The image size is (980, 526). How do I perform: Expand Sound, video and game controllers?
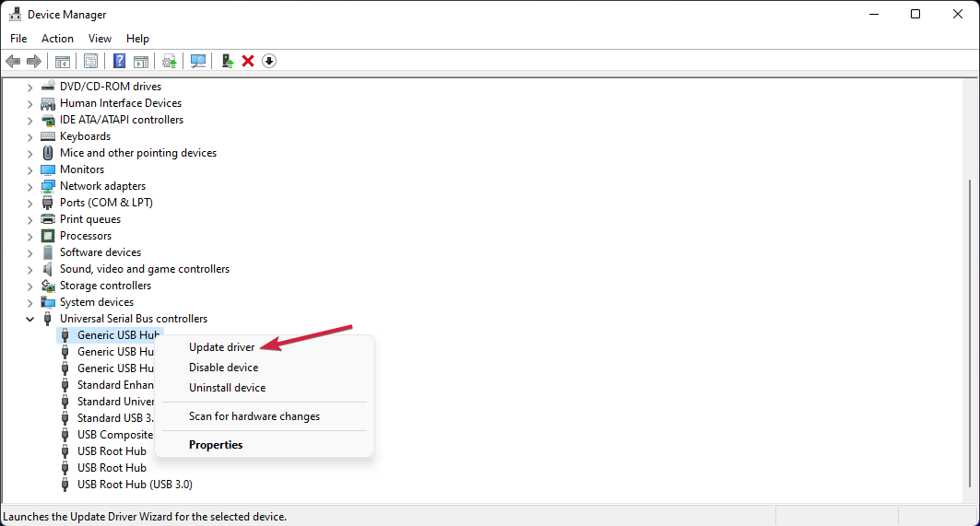[x=30, y=269]
